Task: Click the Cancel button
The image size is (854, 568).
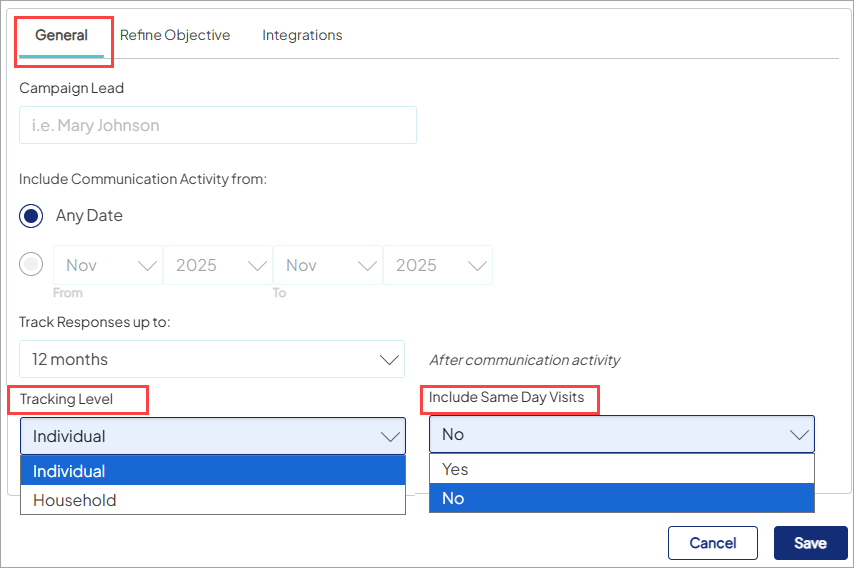Action: click(712, 543)
